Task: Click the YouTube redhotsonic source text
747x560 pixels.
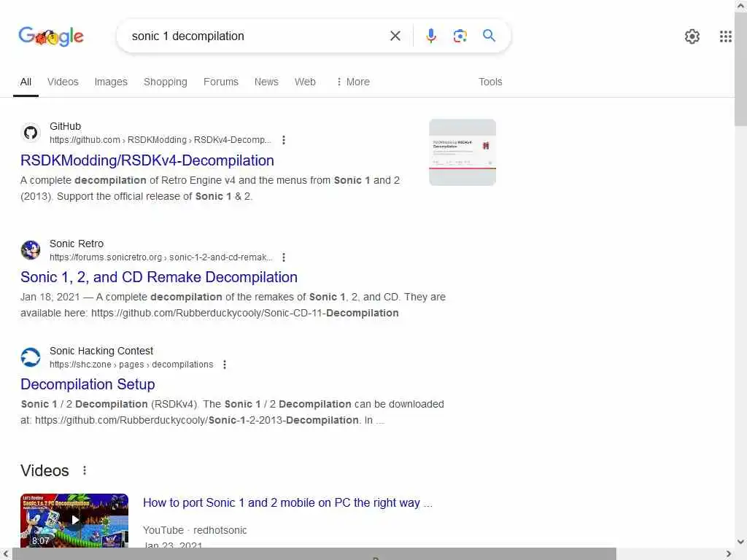Action: (x=195, y=530)
